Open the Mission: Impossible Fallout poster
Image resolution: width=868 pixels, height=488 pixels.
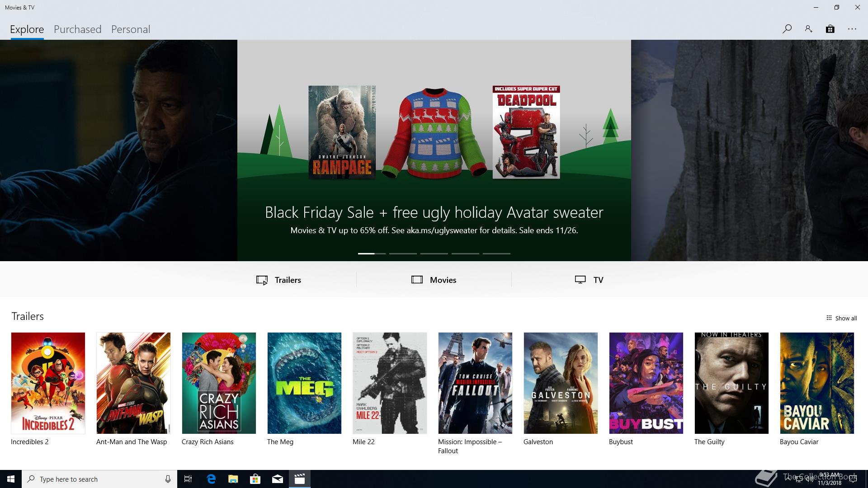coord(475,383)
